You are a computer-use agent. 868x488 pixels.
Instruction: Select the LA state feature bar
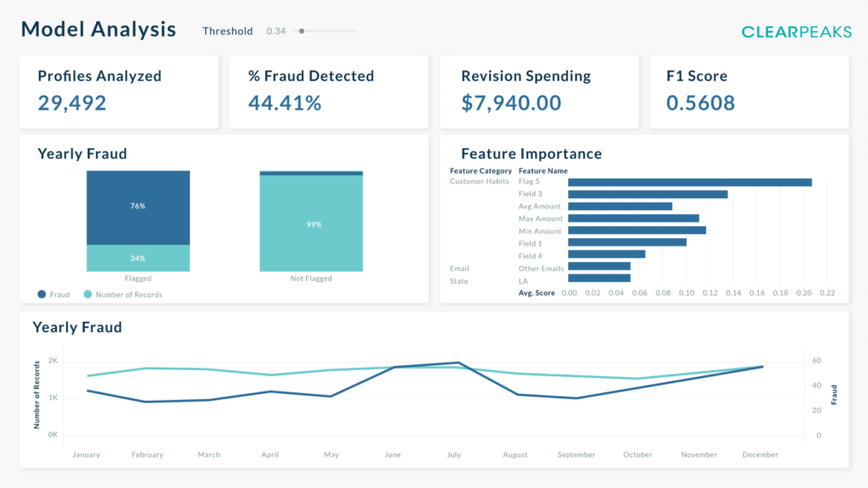(598, 278)
